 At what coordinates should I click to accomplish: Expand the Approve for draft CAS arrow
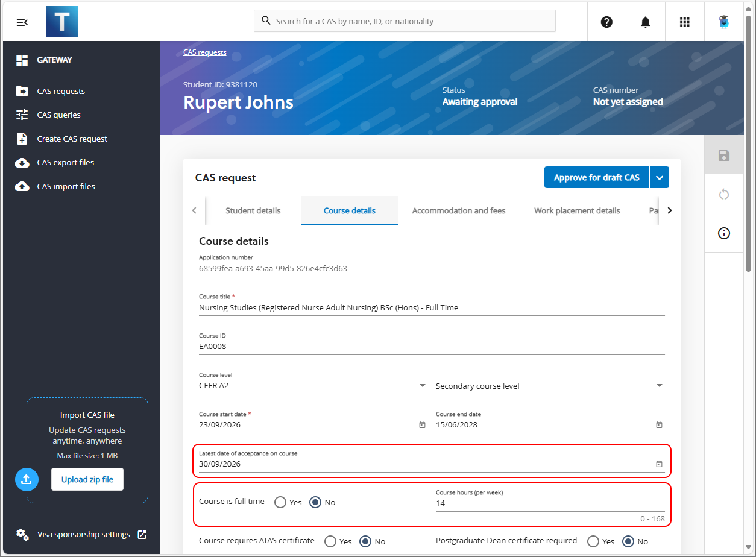(659, 178)
